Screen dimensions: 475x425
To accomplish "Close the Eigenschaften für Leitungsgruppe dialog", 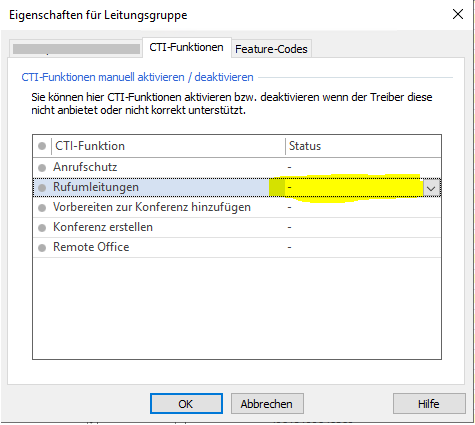I will tap(458, 14).
